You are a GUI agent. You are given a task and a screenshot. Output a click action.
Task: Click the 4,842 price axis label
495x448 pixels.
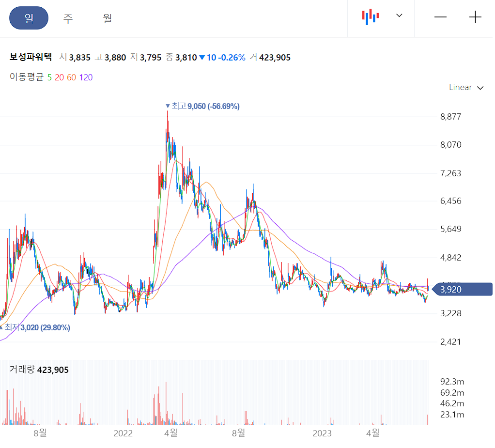(x=450, y=258)
